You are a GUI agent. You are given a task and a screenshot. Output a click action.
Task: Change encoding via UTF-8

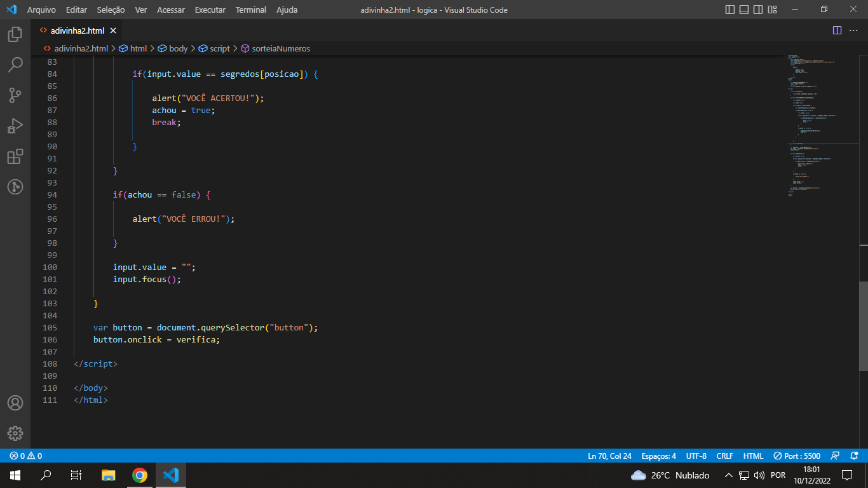coord(696,456)
